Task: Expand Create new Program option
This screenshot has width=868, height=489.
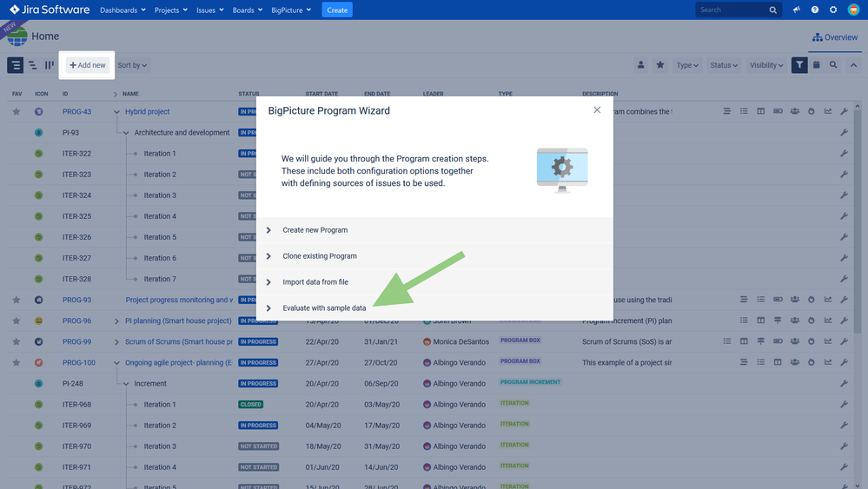Action: (434, 230)
